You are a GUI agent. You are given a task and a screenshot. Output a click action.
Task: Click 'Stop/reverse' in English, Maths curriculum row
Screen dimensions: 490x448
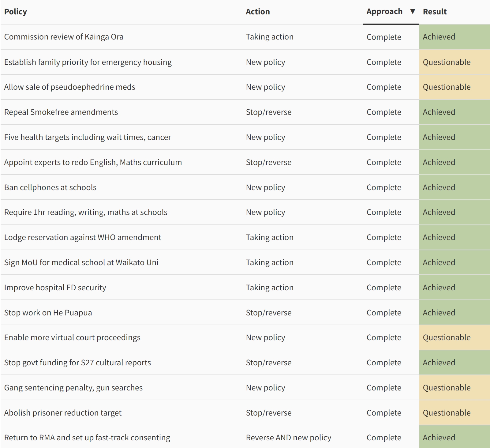[x=269, y=162]
